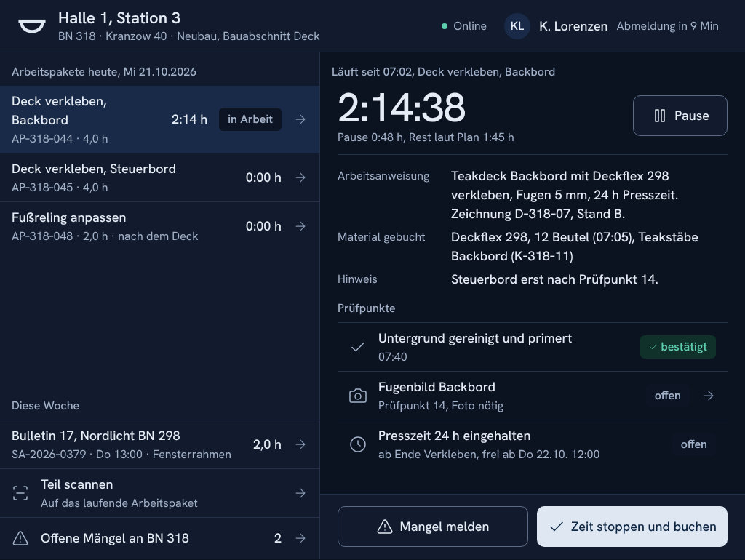Image resolution: width=745 pixels, height=560 pixels.
Task: Click the in Arbeit status badge
Action: tap(250, 119)
